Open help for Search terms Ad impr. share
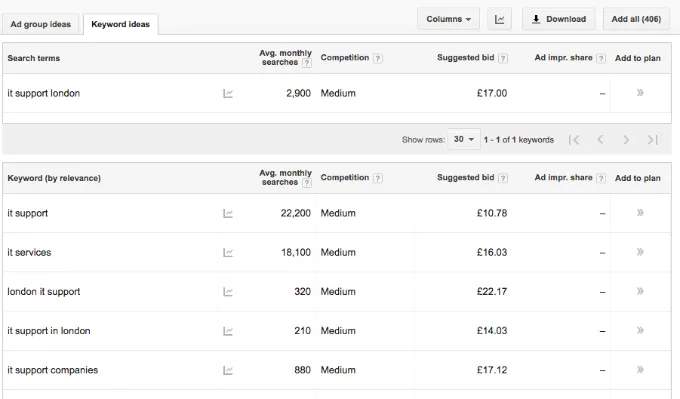The height and width of the screenshot is (399, 680). click(601, 58)
